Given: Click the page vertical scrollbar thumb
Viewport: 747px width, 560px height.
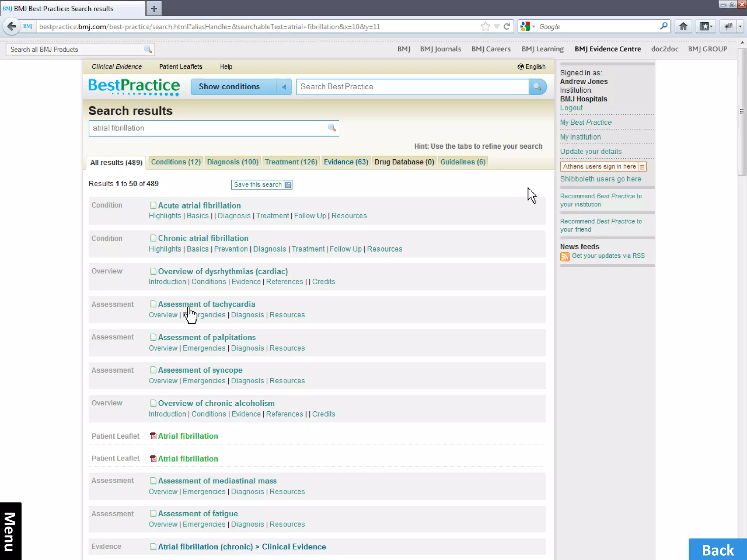Looking at the screenshot, I should coord(742,111).
